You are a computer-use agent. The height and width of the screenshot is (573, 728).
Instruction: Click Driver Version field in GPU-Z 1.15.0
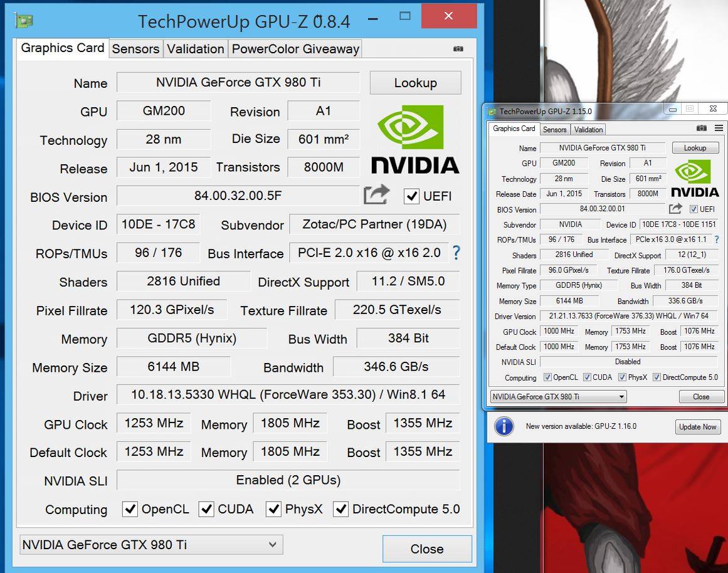point(629,316)
